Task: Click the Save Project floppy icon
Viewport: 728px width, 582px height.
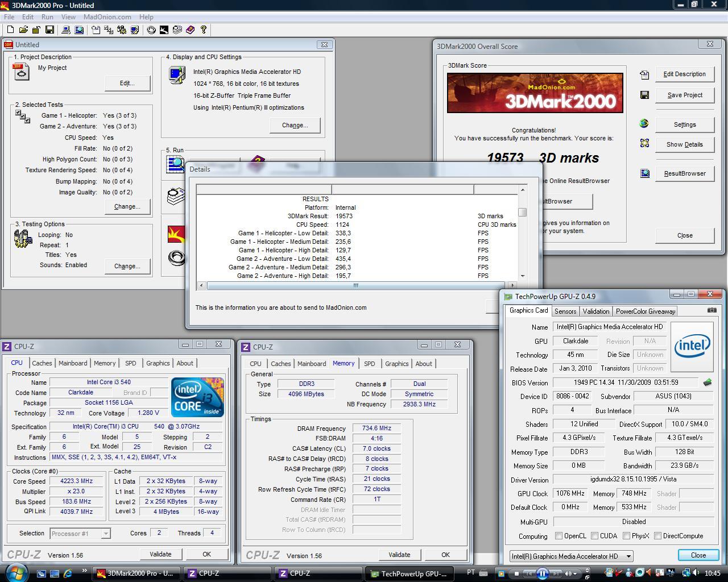Action: coord(644,95)
